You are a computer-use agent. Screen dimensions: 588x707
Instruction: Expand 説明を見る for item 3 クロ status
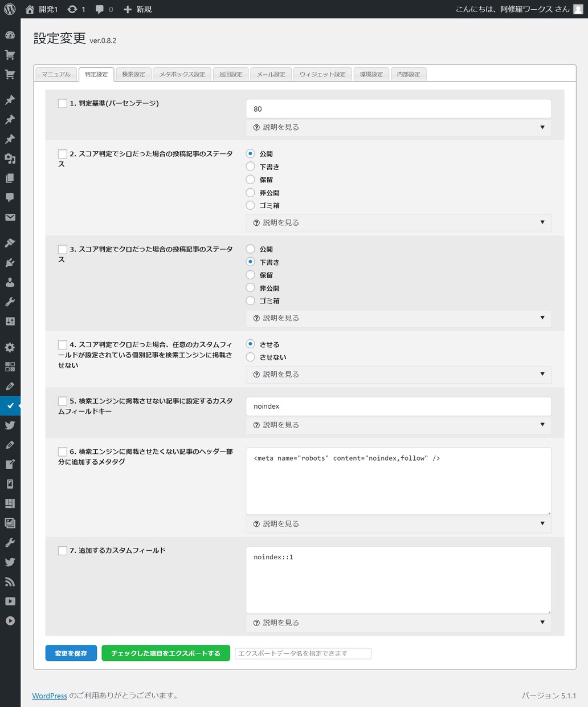pos(399,318)
